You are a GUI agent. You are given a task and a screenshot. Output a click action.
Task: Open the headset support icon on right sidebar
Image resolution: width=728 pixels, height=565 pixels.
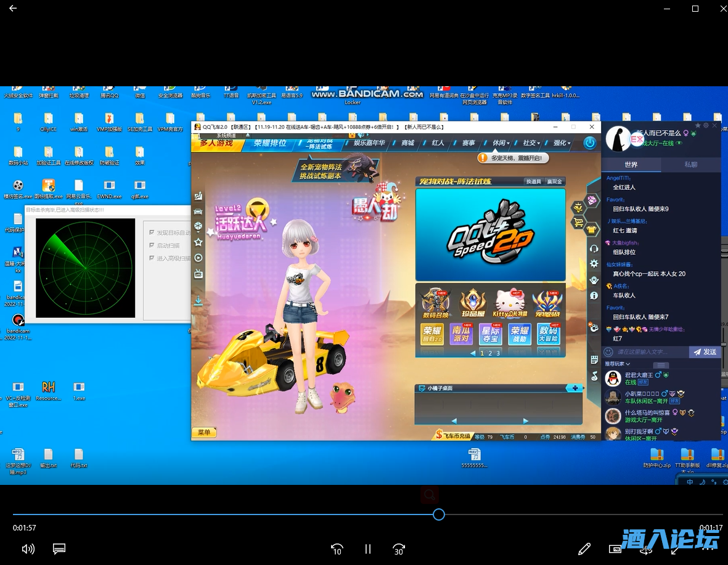point(594,248)
